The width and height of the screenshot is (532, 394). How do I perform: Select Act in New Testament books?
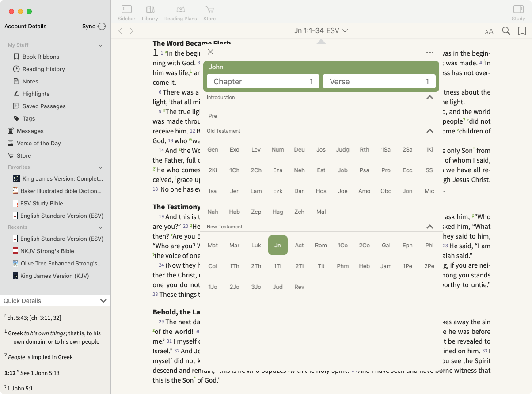[x=299, y=245]
